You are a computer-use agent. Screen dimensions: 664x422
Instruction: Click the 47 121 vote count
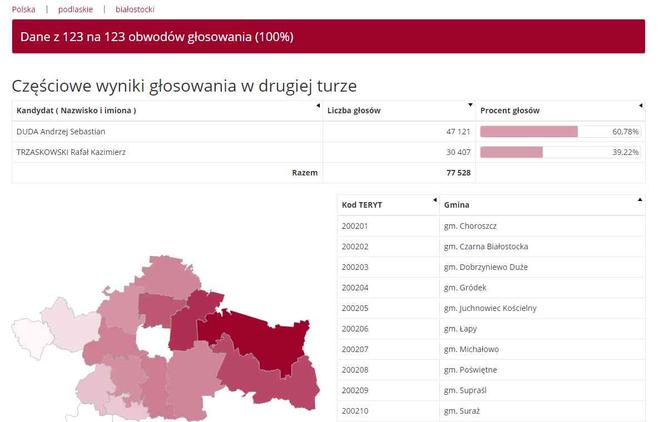pyautogui.click(x=458, y=132)
